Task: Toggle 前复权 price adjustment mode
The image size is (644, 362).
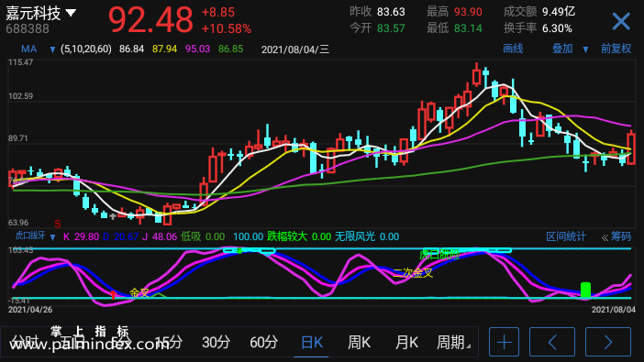Action: point(616,49)
